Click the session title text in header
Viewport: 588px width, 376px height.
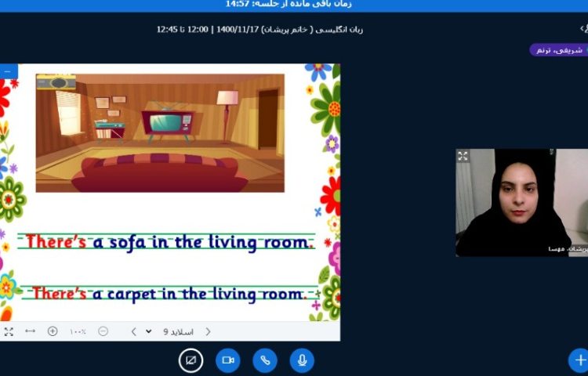[260, 30]
